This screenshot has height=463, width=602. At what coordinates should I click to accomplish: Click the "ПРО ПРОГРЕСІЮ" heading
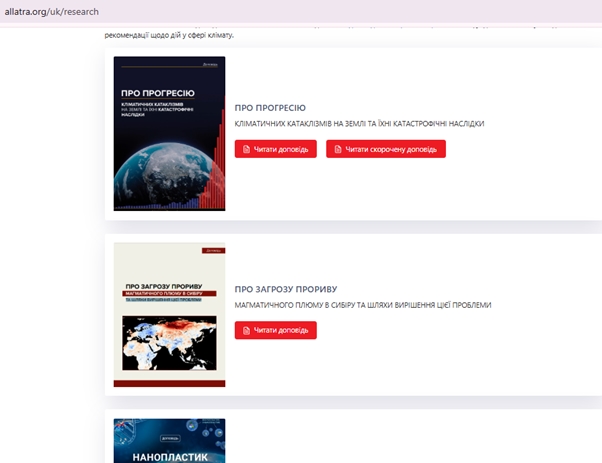point(270,107)
